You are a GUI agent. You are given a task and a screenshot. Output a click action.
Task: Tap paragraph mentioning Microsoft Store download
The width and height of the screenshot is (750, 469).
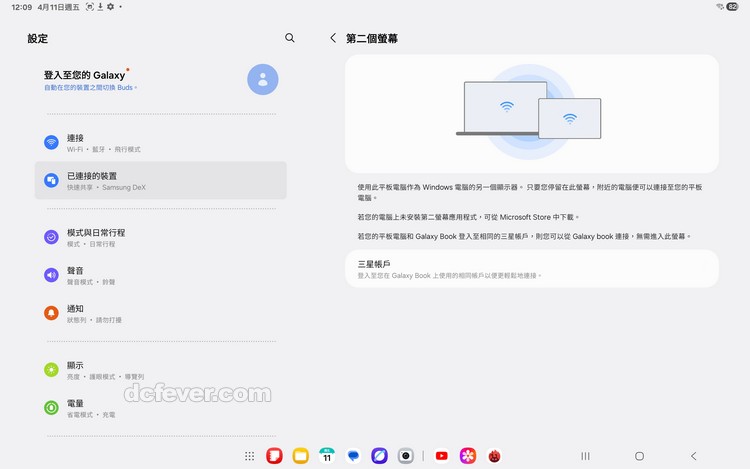click(x=468, y=217)
